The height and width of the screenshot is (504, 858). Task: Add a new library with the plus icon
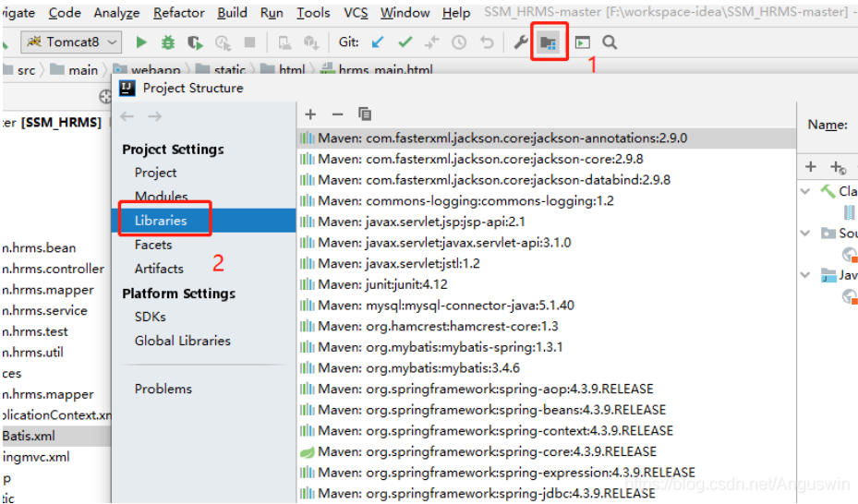(310, 114)
